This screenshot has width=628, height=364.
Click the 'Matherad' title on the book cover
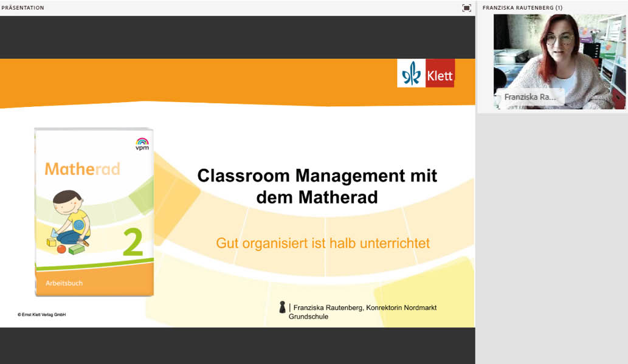pyautogui.click(x=82, y=169)
